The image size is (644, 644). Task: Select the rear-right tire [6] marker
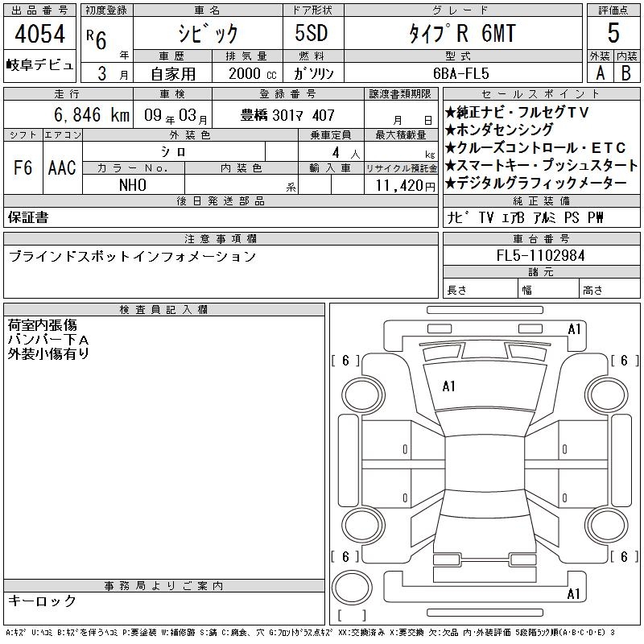pos(623,557)
